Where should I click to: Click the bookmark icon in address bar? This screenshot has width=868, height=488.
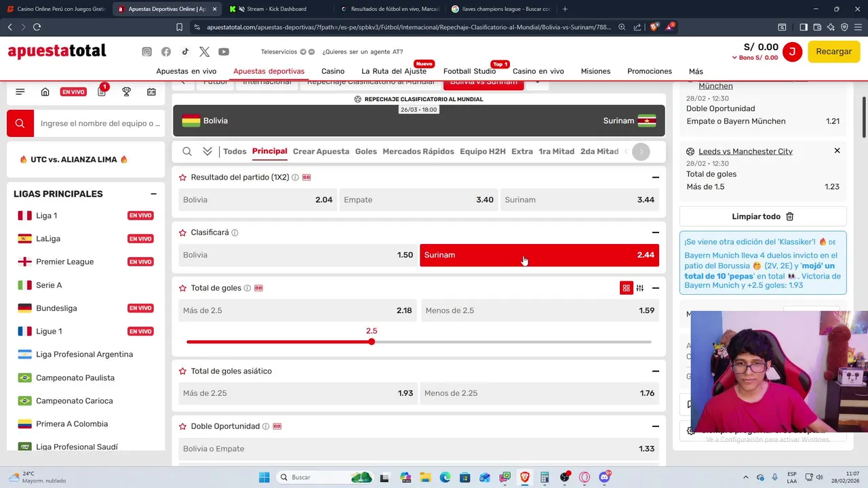pyautogui.click(x=179, y=27)
